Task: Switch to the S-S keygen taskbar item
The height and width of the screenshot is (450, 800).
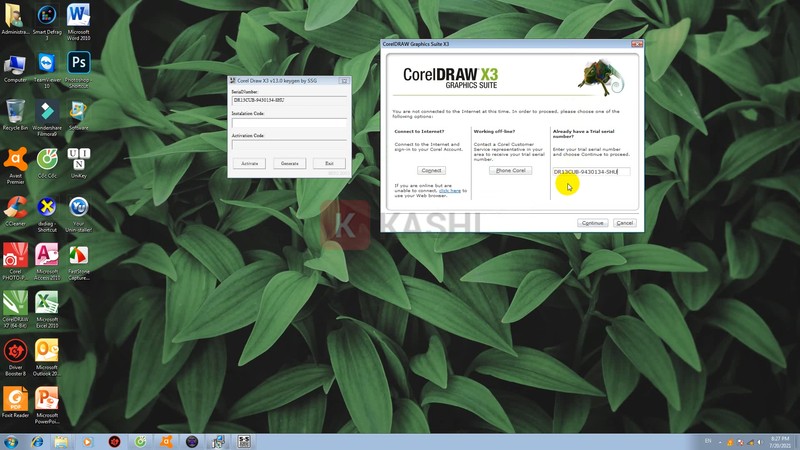Action: point(244,442)
